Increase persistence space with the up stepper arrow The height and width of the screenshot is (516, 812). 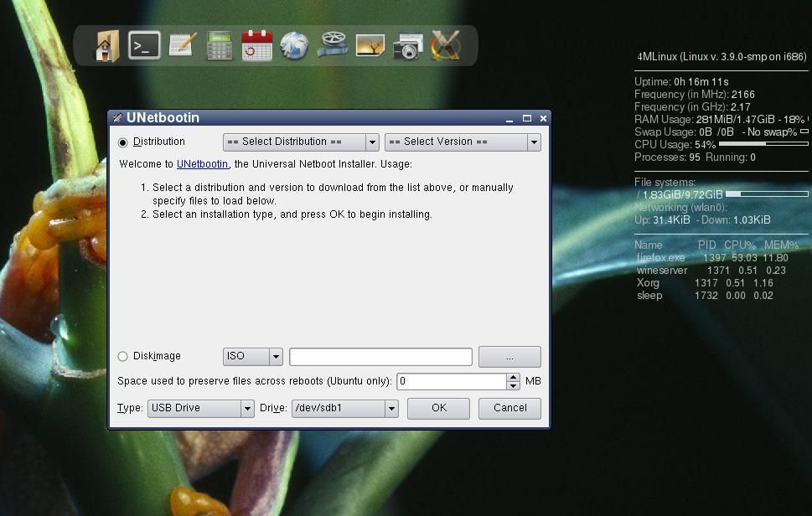coord(513,377)
